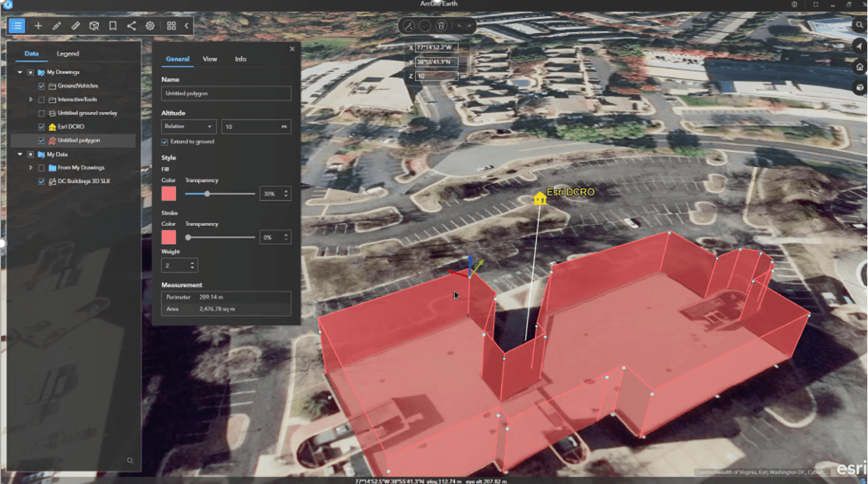Select the View tab

[x=210, y=59]
